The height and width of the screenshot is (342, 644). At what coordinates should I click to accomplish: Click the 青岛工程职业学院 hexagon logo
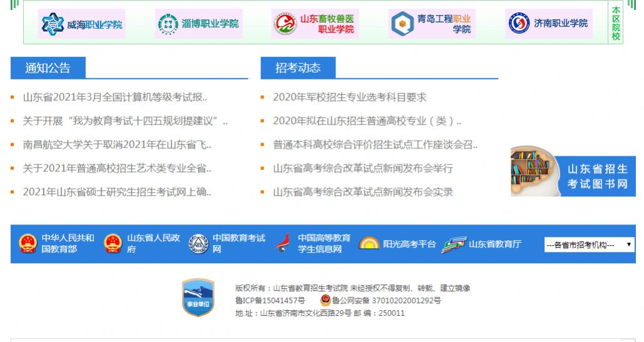click(402, 24)
